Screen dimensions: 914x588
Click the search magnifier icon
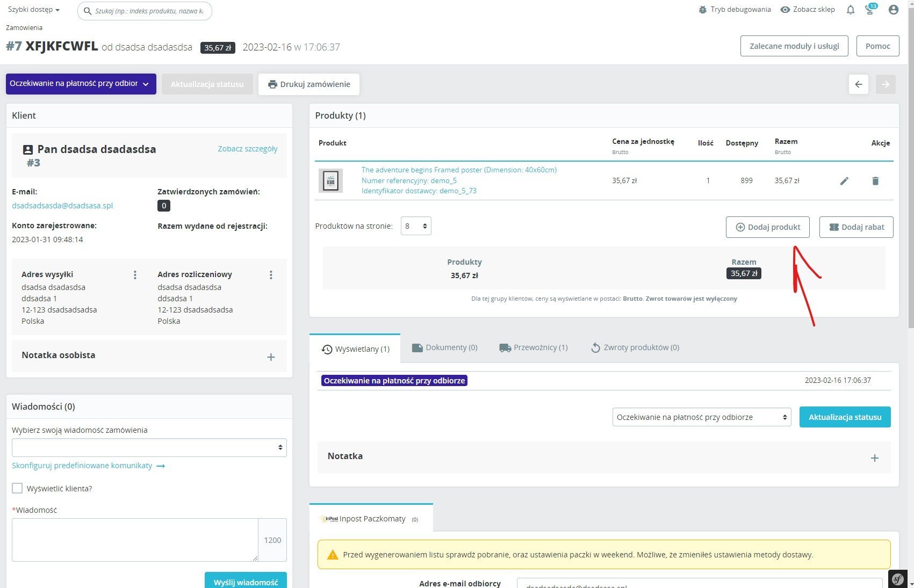pos(88,11)
